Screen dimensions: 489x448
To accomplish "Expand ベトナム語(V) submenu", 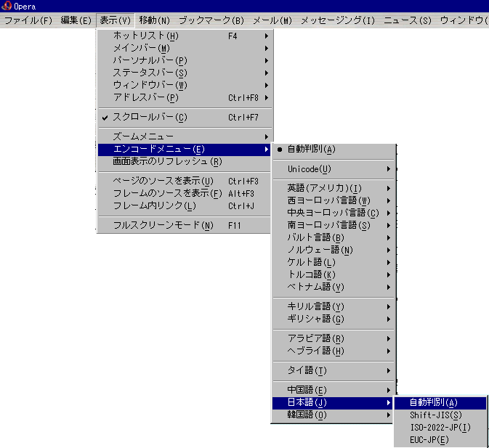I will (333, 287).
